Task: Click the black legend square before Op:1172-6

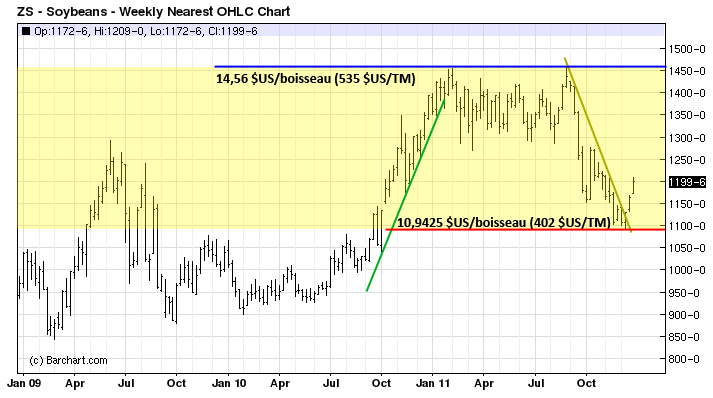Action: coord(26,31)
